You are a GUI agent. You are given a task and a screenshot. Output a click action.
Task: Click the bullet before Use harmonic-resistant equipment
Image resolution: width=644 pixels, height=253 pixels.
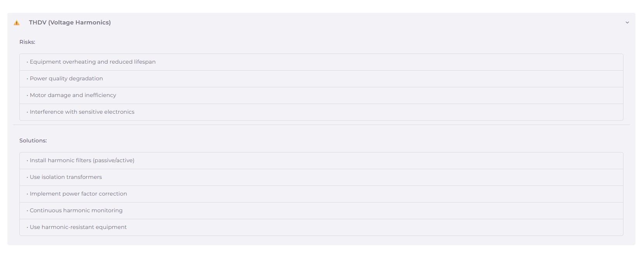click(x=27, y=227)
